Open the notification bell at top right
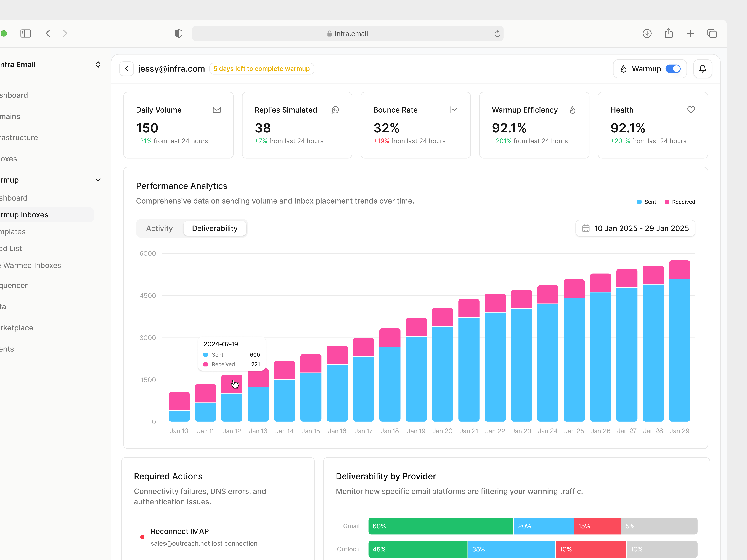Image resolution: width=747 pixels, height=560 pixels. [703, 68]
